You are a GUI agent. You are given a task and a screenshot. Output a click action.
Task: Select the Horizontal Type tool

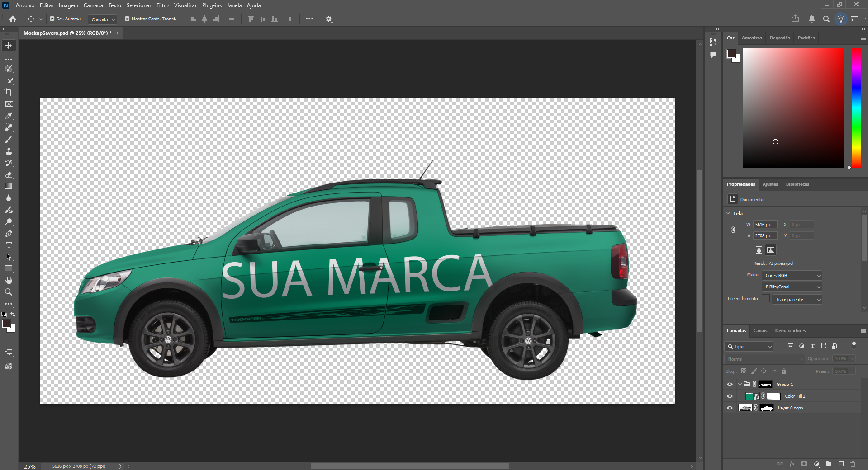coord(9,245)
